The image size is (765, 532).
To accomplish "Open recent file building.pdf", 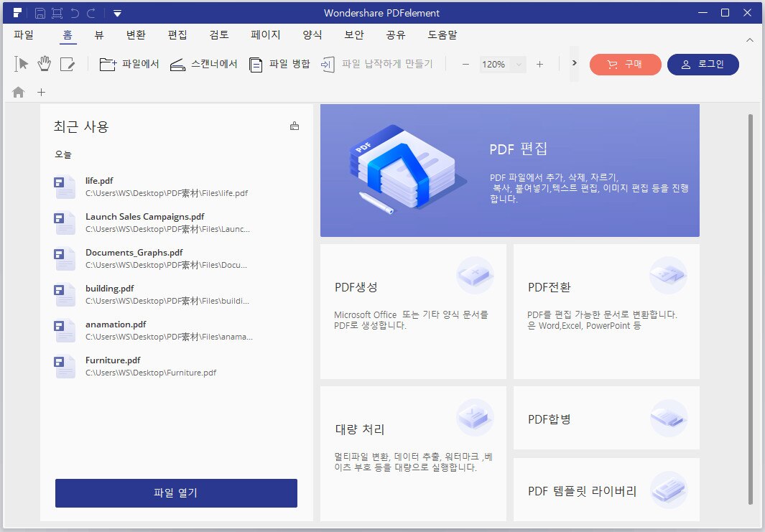I will (x=176, y=294).
